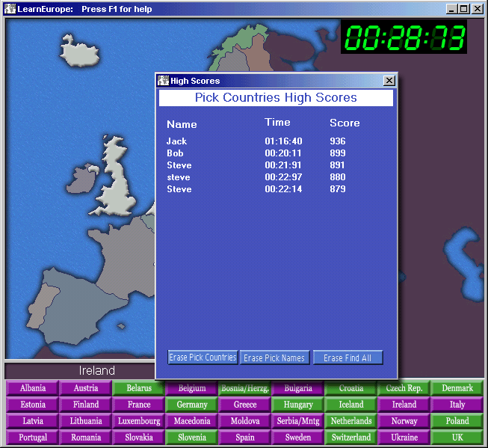Click the lowercase steve entry
Viewport: 488px width, 448px height.
pos(179,177)
